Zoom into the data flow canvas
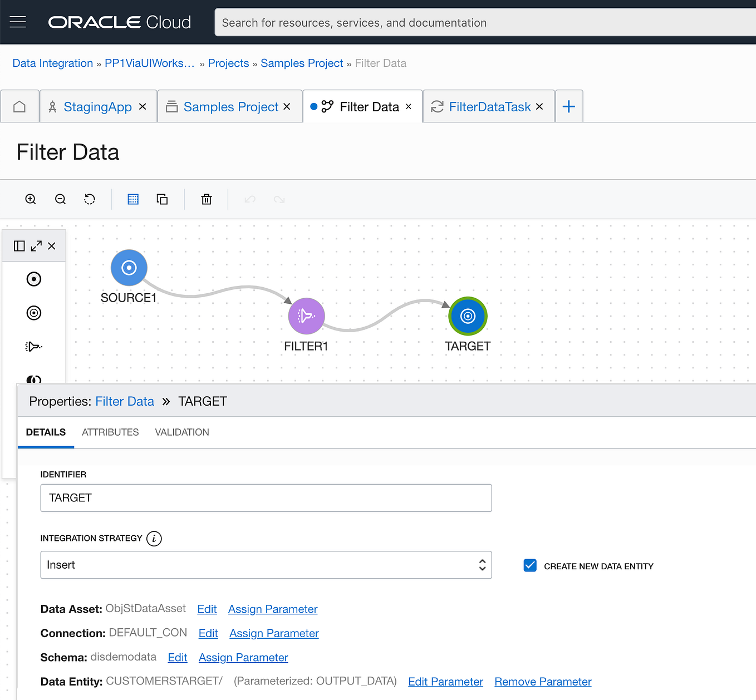The height and width of the screenshot is (700, 756). point(31,199)
